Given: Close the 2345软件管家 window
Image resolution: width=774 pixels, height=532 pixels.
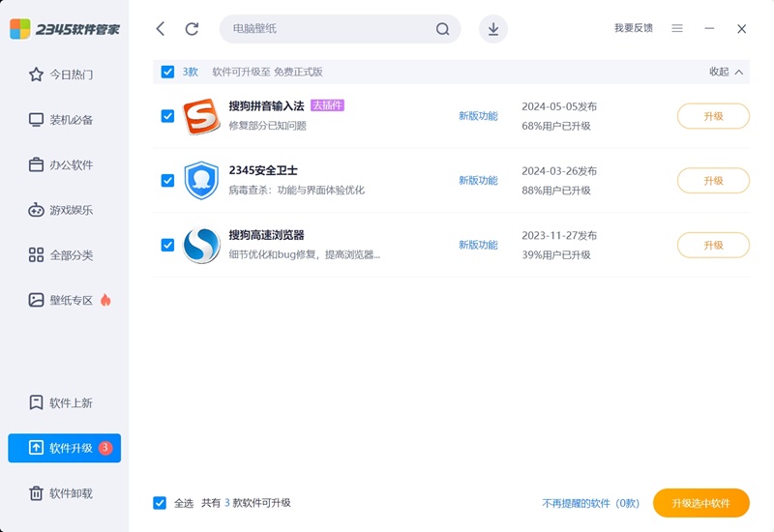Looking at the screenshot, I should [741, 29].
